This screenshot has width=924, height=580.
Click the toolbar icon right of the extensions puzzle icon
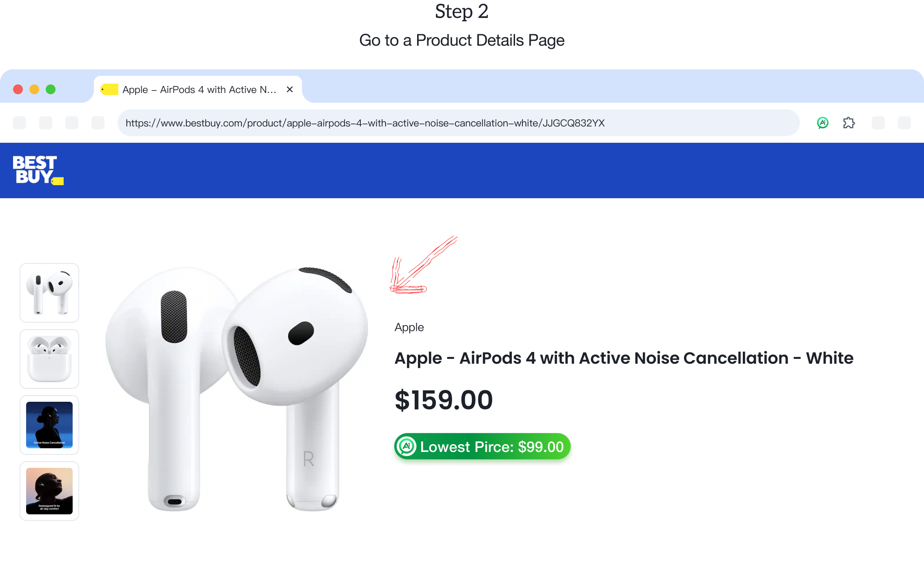click(878, 123)
